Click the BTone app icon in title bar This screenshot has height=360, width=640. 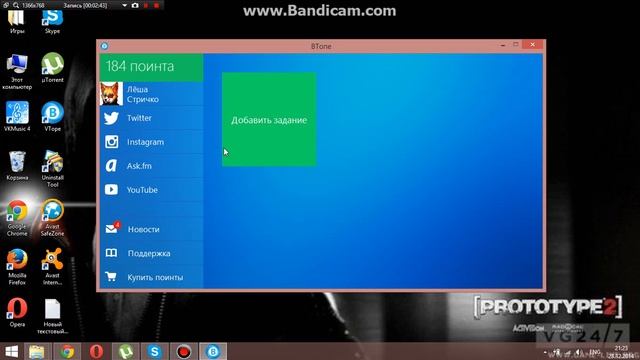click(104, 46)
